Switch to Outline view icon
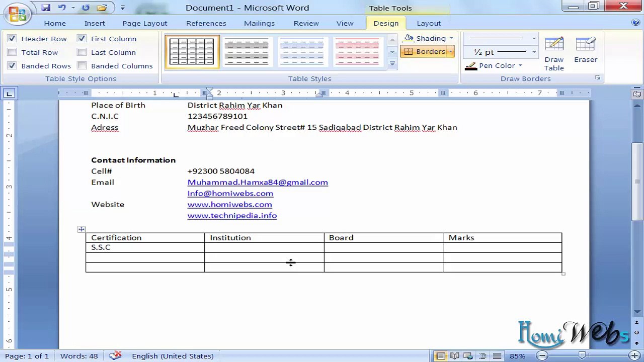644x362 pixels. 483,356
